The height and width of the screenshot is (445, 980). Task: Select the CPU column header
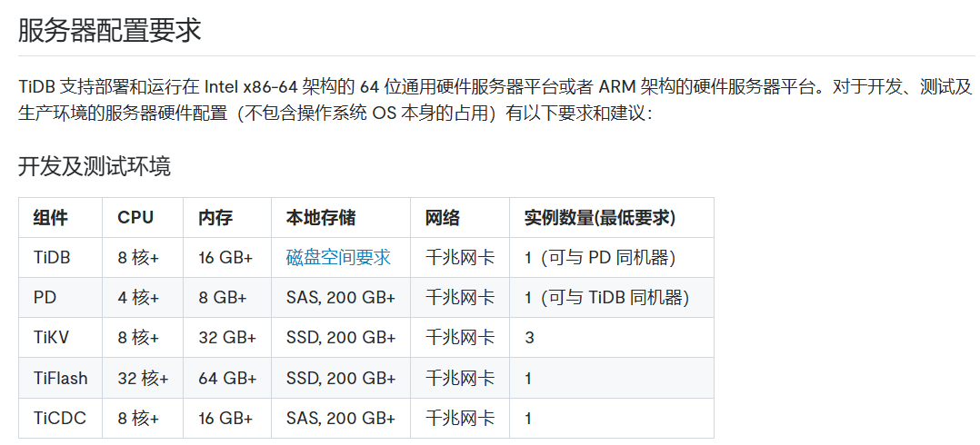click(x=135, y=218)
